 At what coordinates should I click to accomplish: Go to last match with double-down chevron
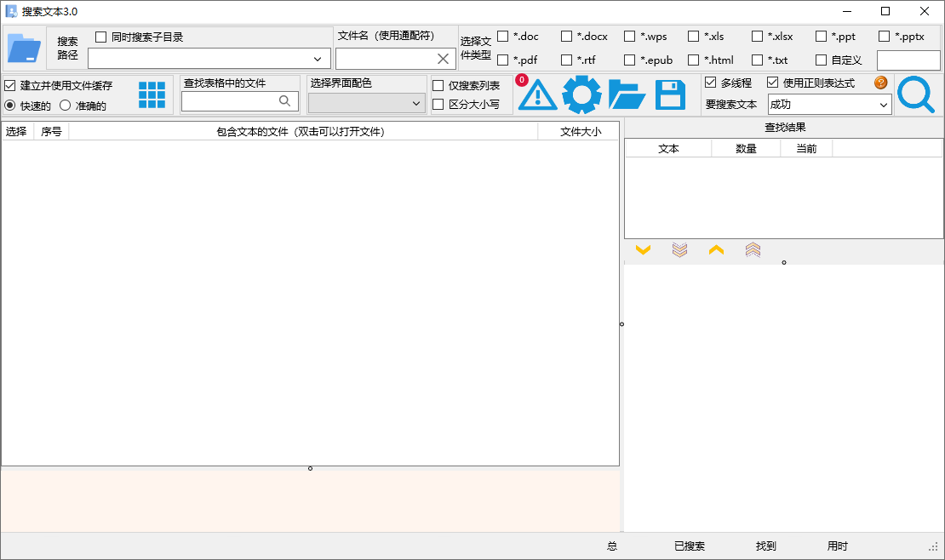[x=679, y=249]
